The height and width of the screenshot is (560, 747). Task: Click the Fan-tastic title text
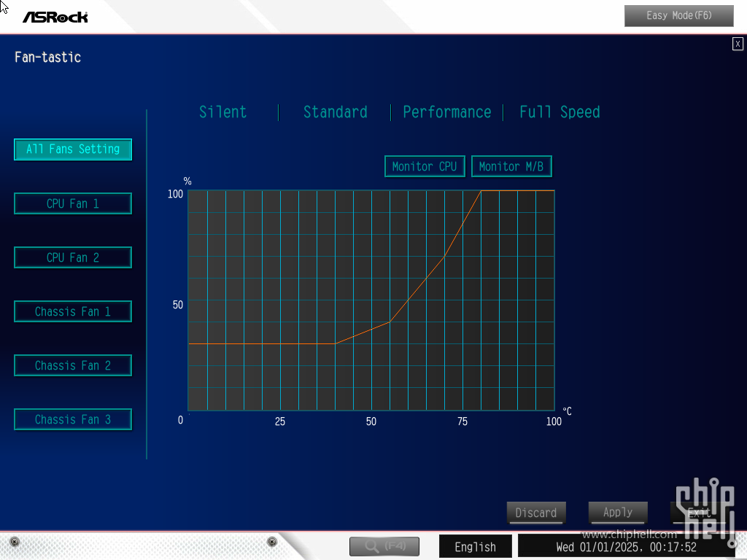coord(47,57)
